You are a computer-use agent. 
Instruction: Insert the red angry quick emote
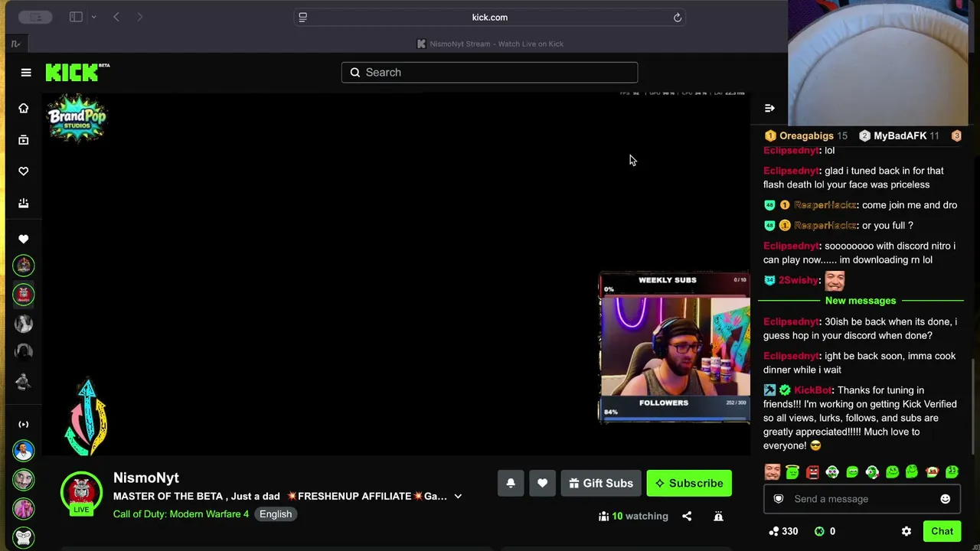[x=812, y=472]
